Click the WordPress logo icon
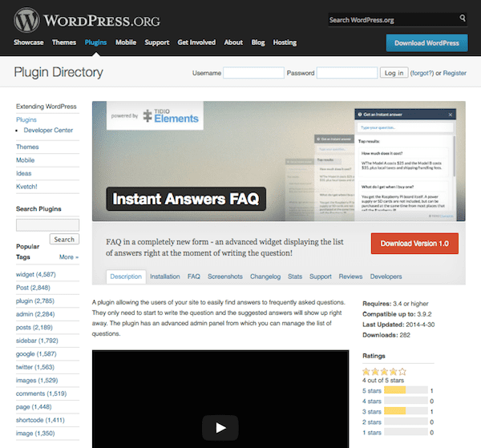The image size is (481, 448). coord(26,20)
